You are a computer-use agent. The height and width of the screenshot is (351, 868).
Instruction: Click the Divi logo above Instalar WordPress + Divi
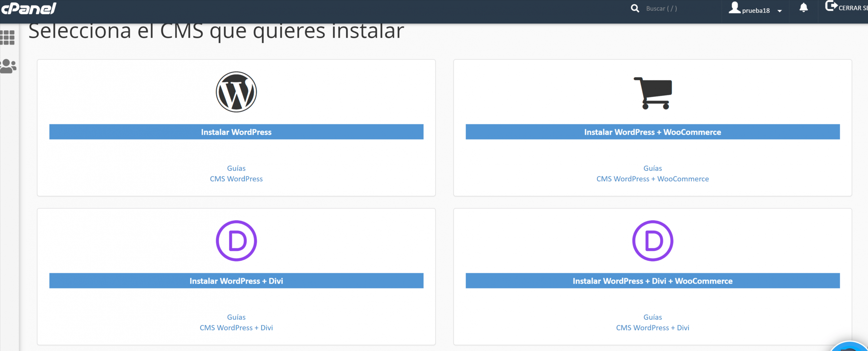[x=236, y=240]
